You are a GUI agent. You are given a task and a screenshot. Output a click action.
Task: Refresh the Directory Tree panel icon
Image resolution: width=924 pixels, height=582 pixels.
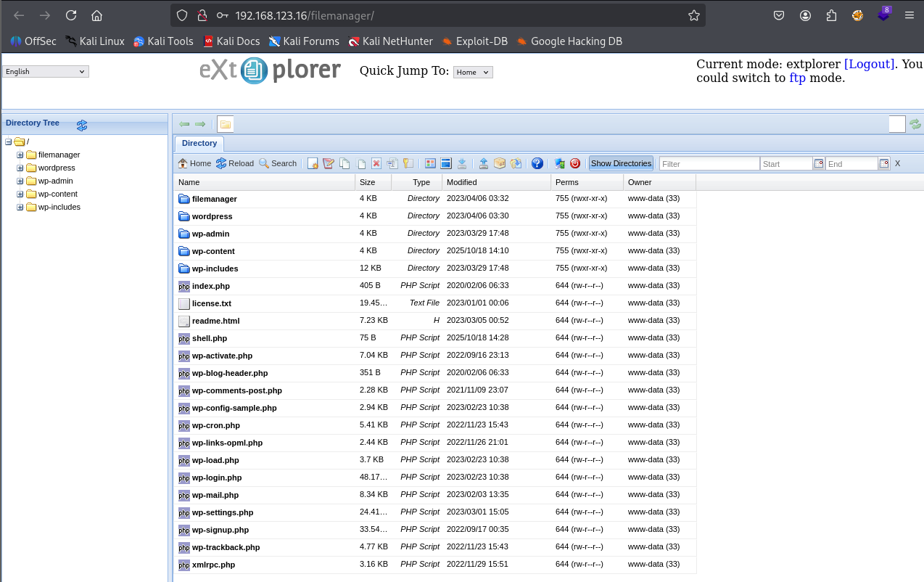coord(82,126)
